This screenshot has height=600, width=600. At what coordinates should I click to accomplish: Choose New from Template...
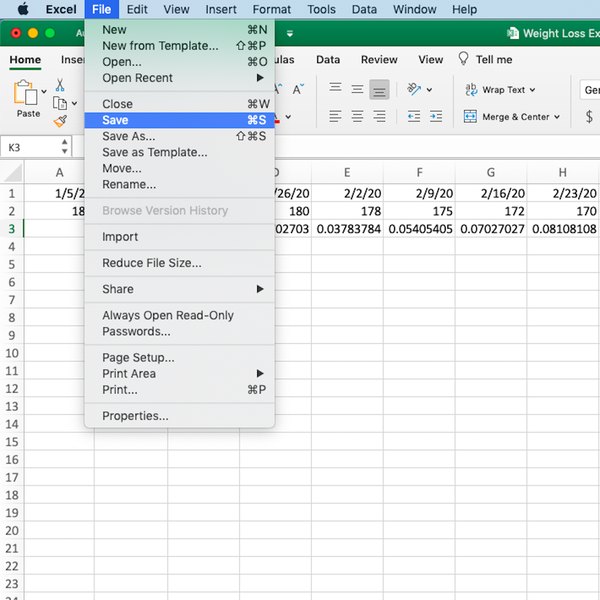point(179,46)
